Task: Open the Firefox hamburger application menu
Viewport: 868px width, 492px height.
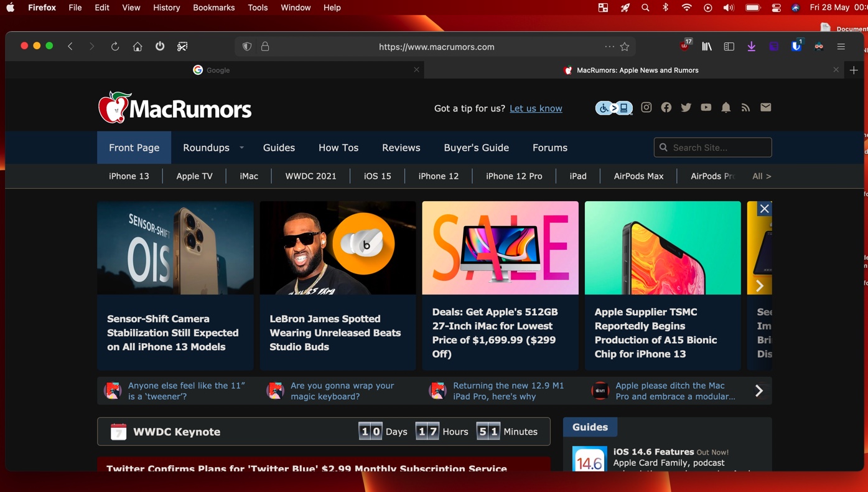Action: (841, 46)
